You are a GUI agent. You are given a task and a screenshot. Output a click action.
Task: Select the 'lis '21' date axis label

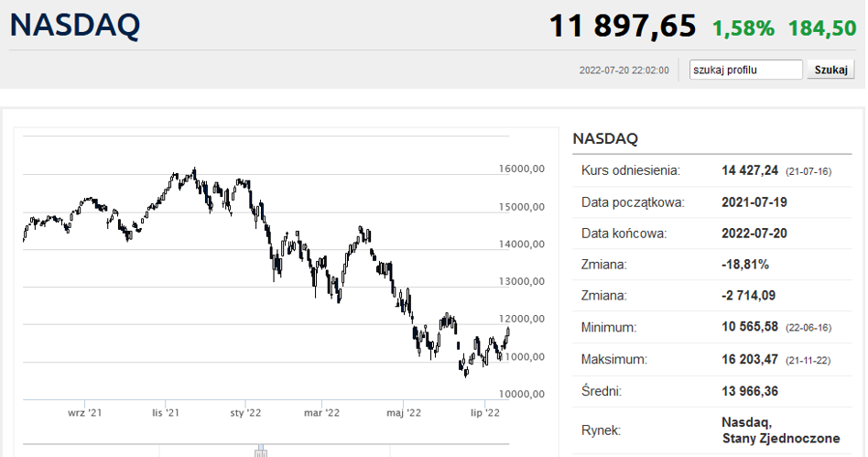[166, 413]
